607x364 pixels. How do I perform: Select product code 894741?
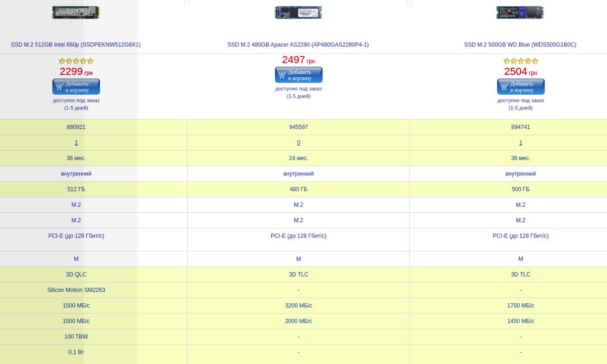tap(521, 127)
